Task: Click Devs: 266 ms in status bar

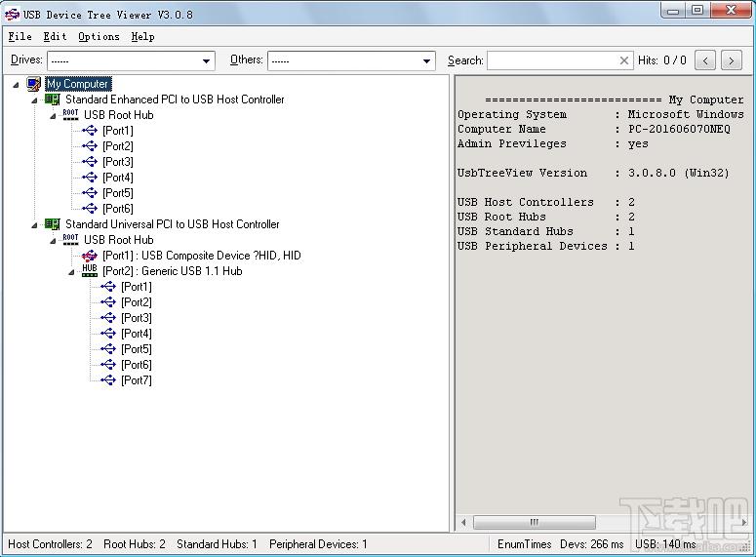Action: pos(591,544)
